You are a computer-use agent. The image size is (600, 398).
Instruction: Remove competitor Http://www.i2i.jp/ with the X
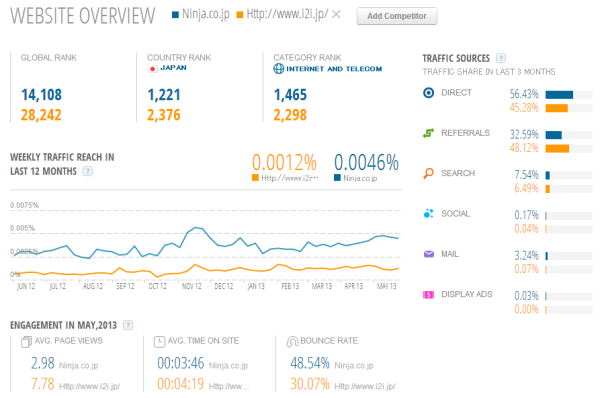pos(336,15)
